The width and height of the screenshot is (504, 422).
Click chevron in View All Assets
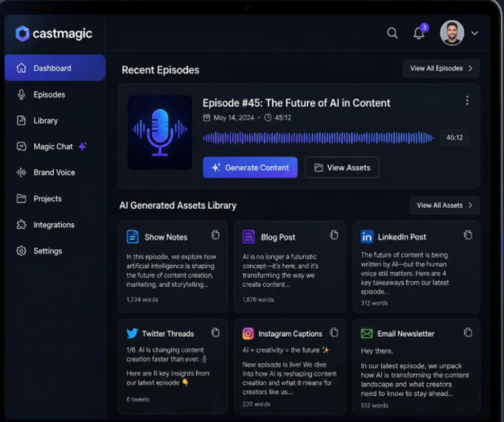click(471, 205)
